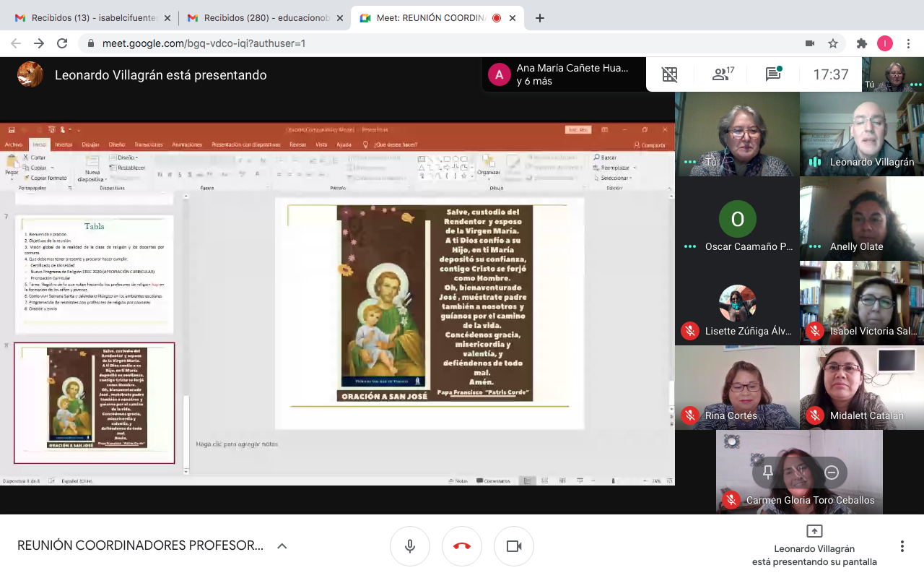The width and height of the screenshot is (924, 578).
Task: Toggle camera on or off
Action: click(514, 546)
